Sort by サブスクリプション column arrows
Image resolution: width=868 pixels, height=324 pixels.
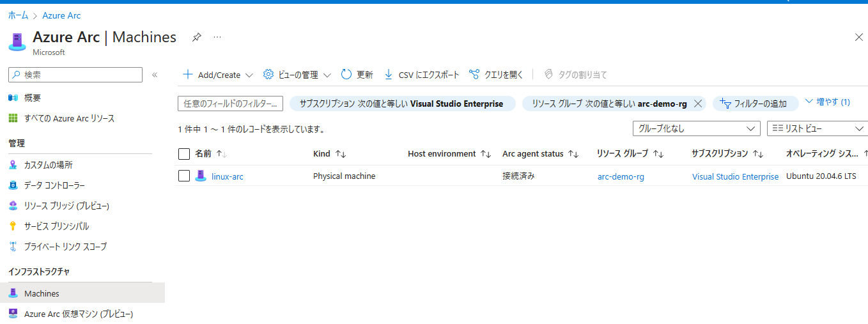(759, 154)
